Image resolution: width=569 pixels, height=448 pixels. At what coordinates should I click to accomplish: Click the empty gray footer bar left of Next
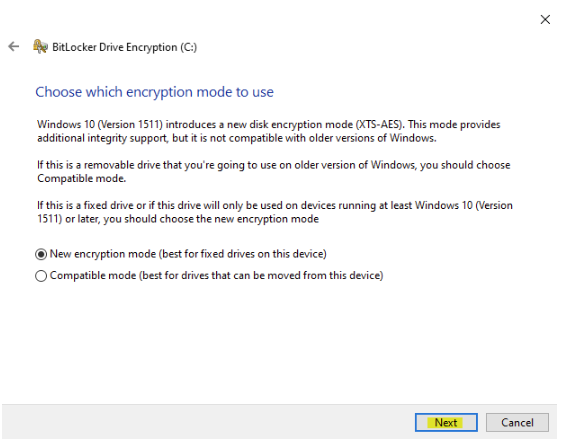click(x=208, y=422)
